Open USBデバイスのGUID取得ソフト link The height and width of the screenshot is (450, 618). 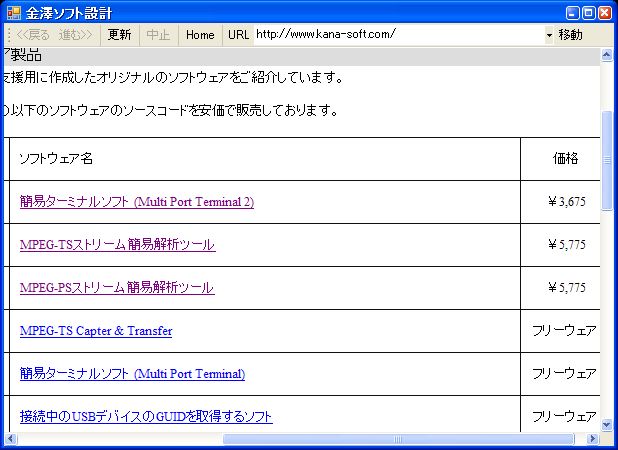pyautogui.click(x=146, y=417)
